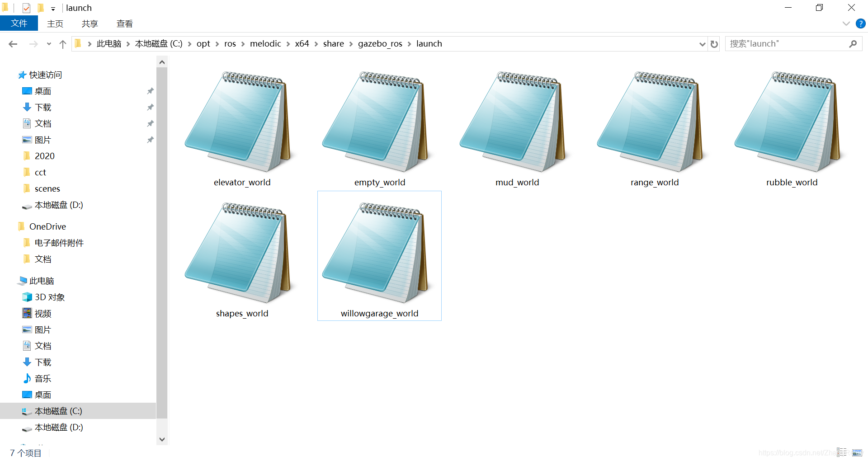Open 下载 under quick access
Screen dimensions: 868x461
click(43, 107)
